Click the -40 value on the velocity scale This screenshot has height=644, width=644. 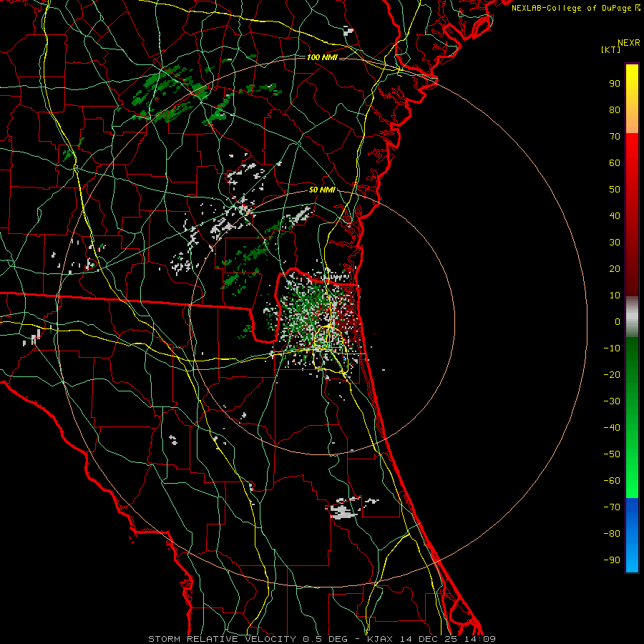(x=612, y=428)
